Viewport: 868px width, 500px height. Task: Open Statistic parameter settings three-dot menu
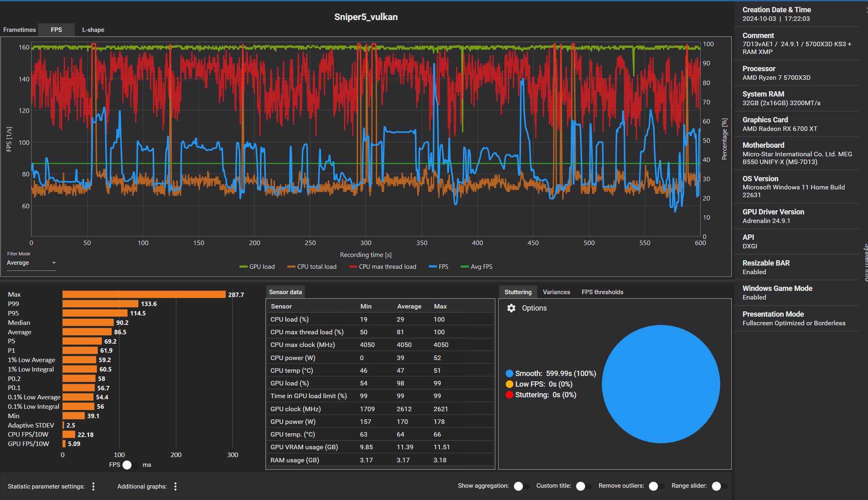(x=93, y=486)
